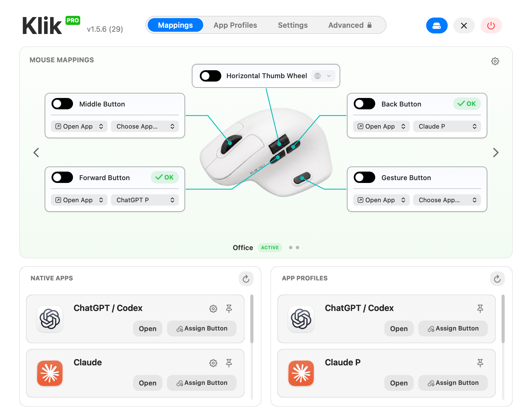
Task: Open settings gear for native ChatGPT / Codex
Action: click(x=213, y=308)
